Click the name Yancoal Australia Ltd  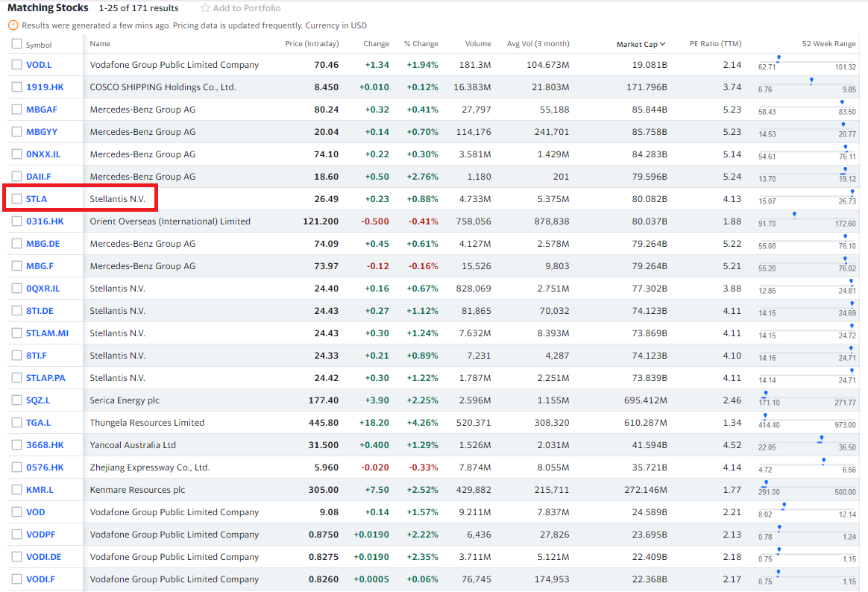click(133, 445)
